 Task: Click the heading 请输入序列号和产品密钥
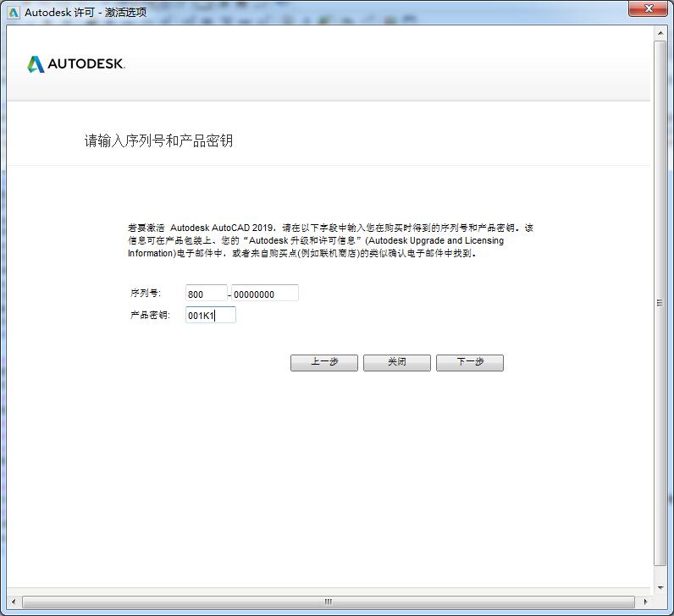158,140
